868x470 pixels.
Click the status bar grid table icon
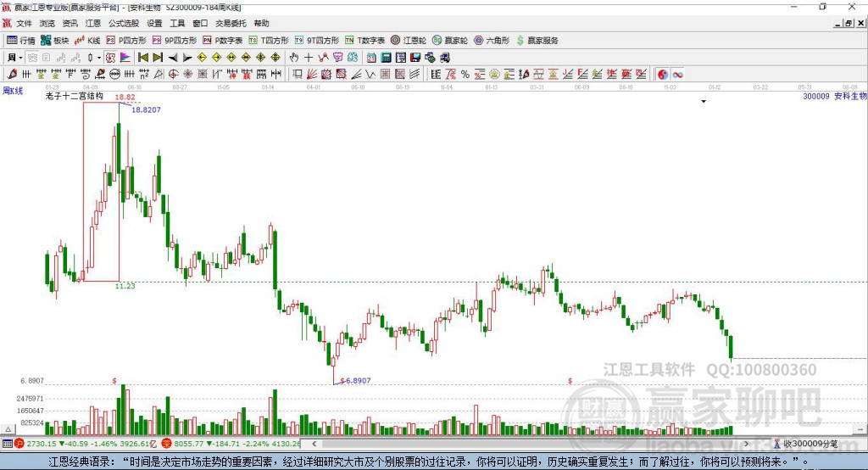coord(7,444)
